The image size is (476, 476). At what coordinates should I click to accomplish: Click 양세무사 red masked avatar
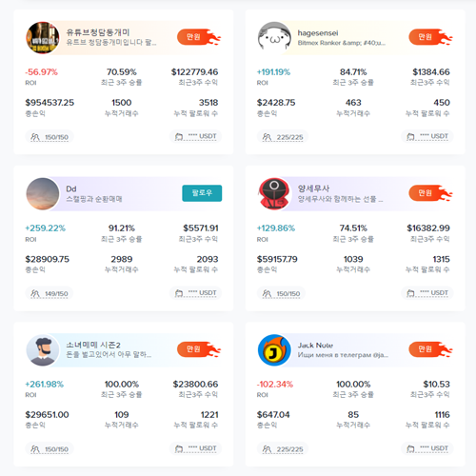pos(274,193)
